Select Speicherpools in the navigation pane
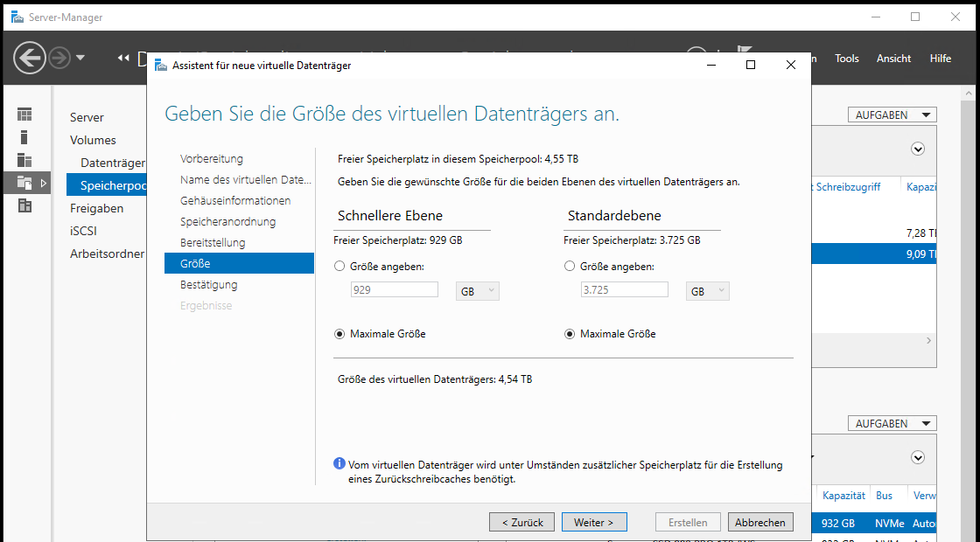The height and width of the screenshot is (542, 980). 106,185
